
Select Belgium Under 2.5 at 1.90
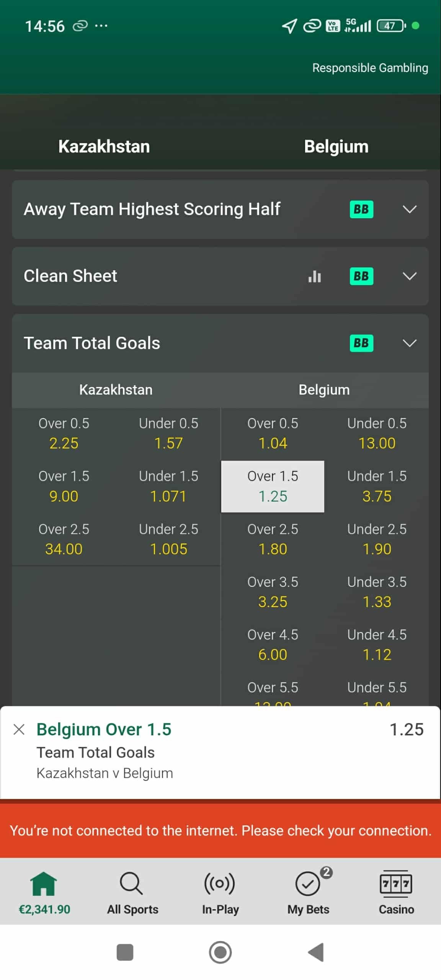pos(377,539)
